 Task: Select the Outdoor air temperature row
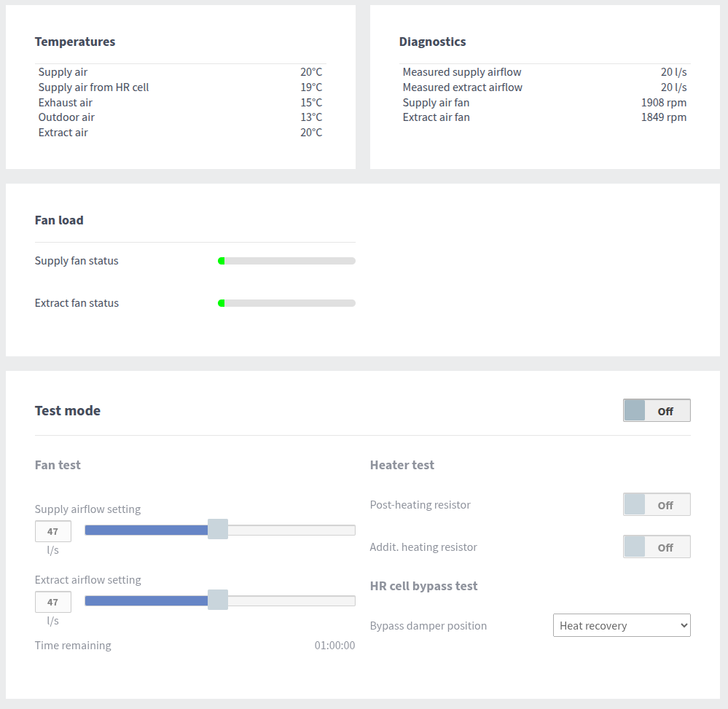[180, 117]
